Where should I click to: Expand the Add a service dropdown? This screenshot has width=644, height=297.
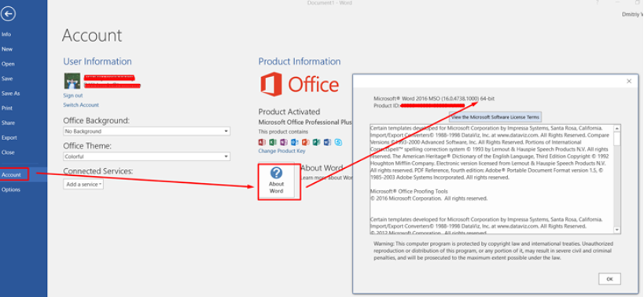[x=83, y=184]
